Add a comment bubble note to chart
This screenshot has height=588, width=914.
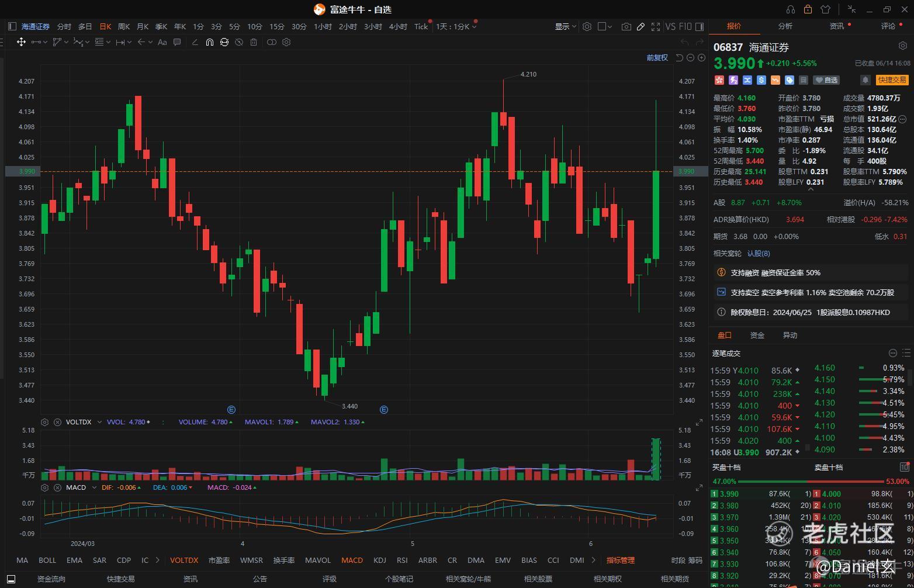coord(177,42)
